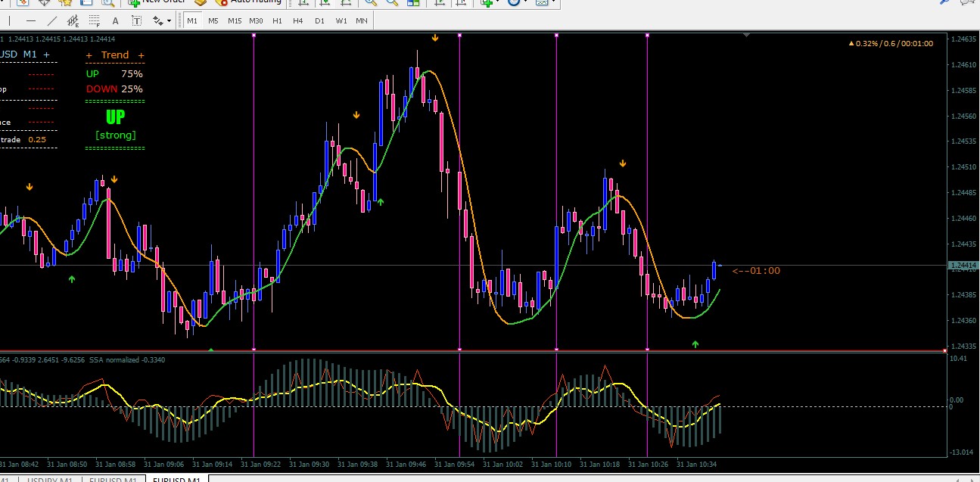
Task: Select the equidistant channel tool
Action: (x=73, y=20)
